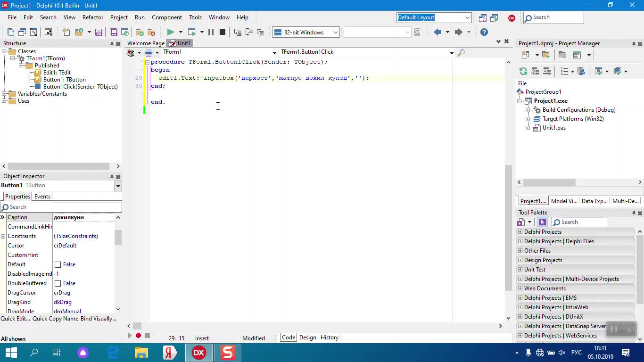Switch to the Welcome Page tab
This screenshot has width=644, height=362.
(146, 43)
